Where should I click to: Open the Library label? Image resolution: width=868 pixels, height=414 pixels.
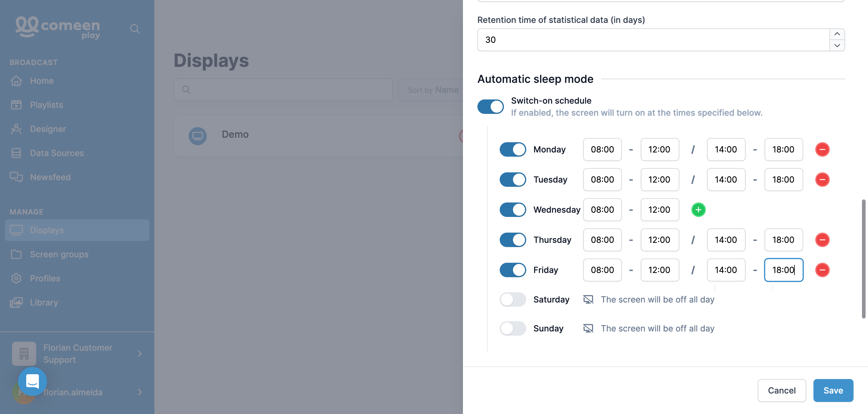(x=44, y=303)
